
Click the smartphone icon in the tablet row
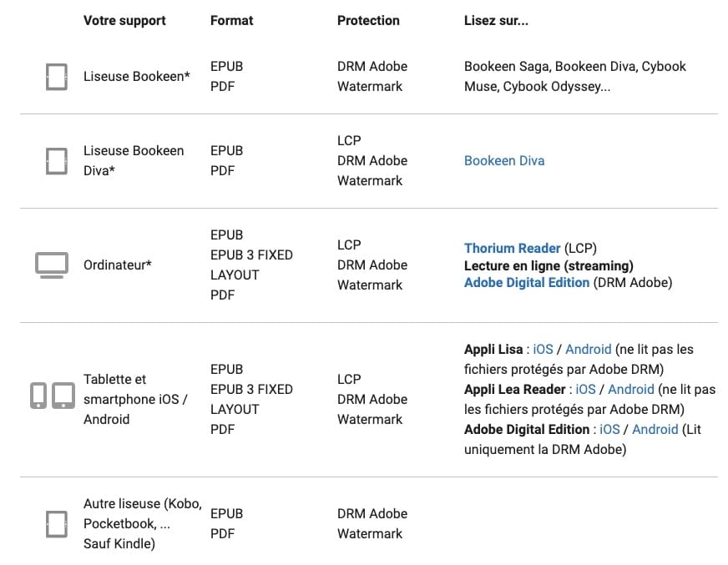38,396
